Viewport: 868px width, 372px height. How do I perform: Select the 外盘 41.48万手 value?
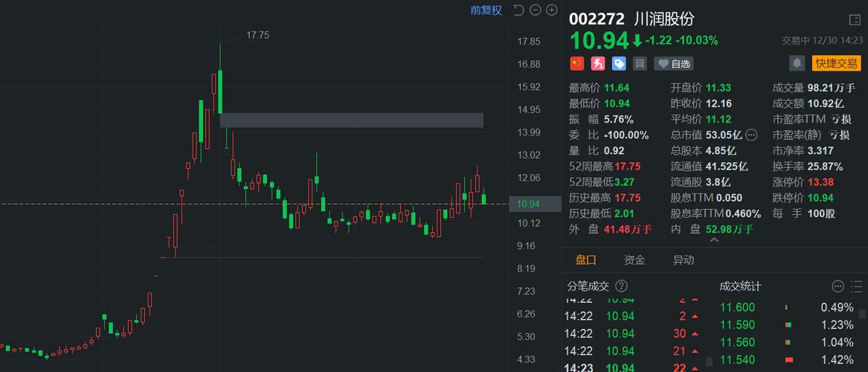628,229
